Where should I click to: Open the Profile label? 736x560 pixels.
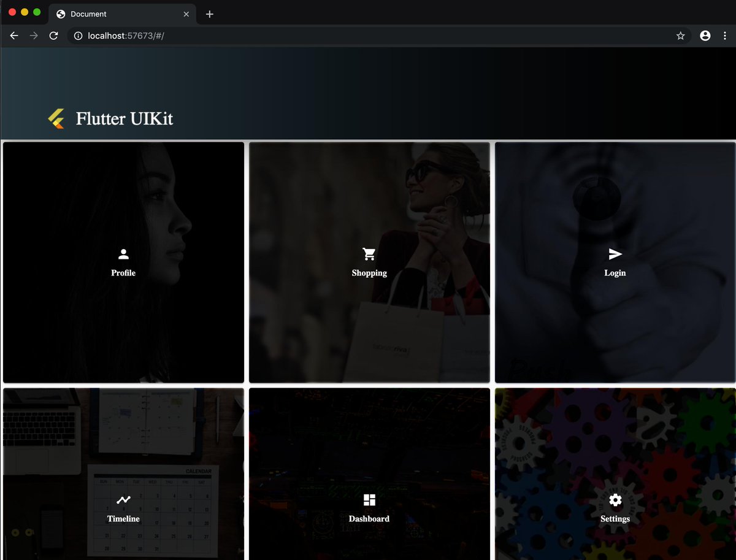[x=123, y=273]
